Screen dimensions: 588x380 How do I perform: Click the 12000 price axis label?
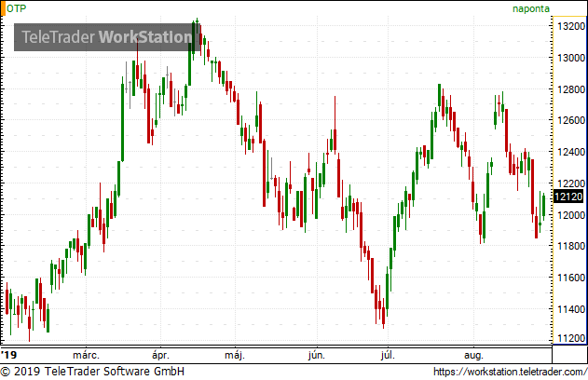(x=571, y=215)
